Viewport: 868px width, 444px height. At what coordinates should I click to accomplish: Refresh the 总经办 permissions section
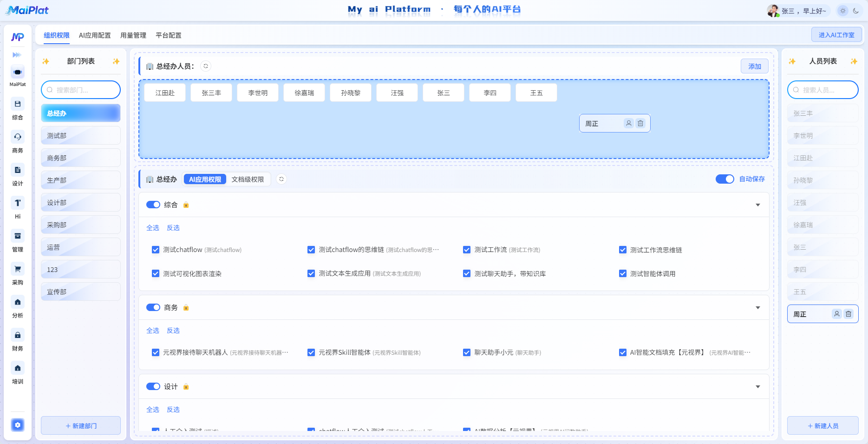click(281, 179)
